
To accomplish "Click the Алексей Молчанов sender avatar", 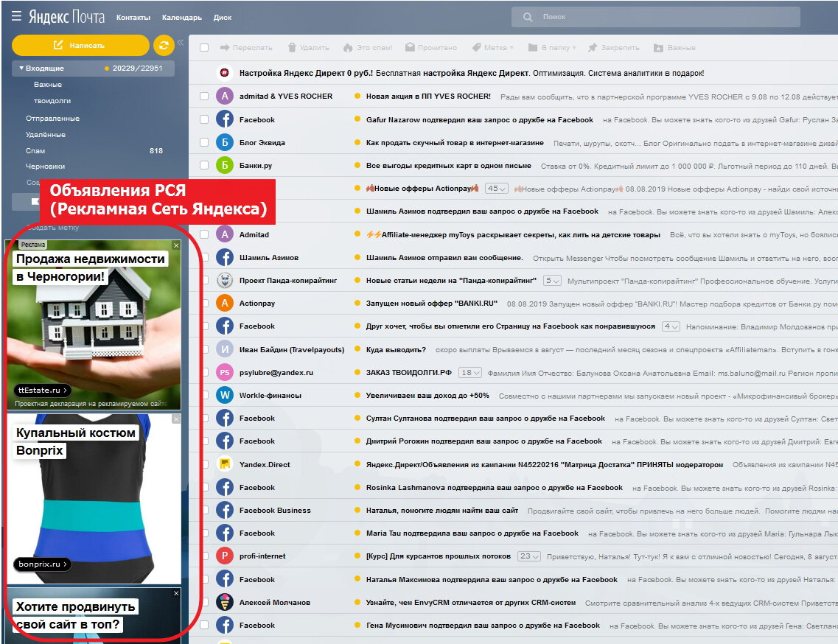I will 225,602.
